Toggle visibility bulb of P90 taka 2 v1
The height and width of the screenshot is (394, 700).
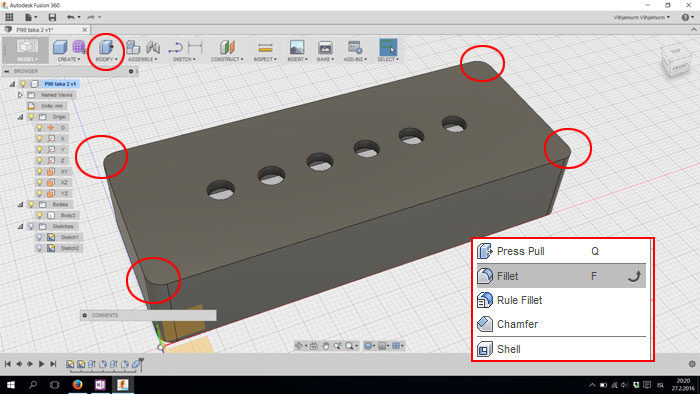pos(23,84)
